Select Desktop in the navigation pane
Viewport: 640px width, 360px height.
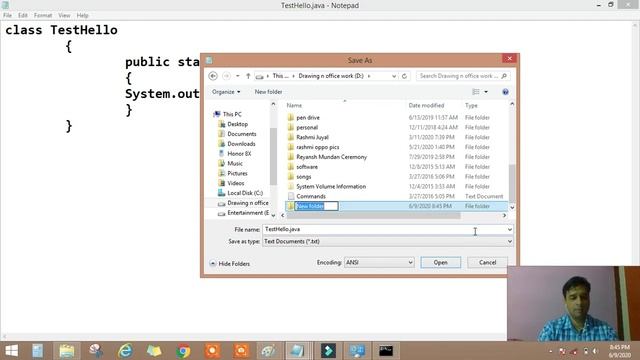237,124
